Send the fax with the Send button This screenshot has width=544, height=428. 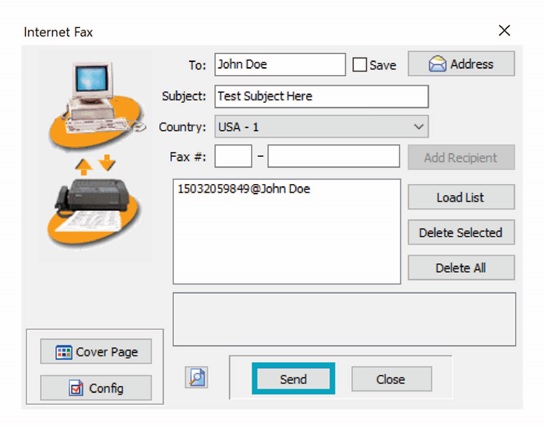click(294, 379)
